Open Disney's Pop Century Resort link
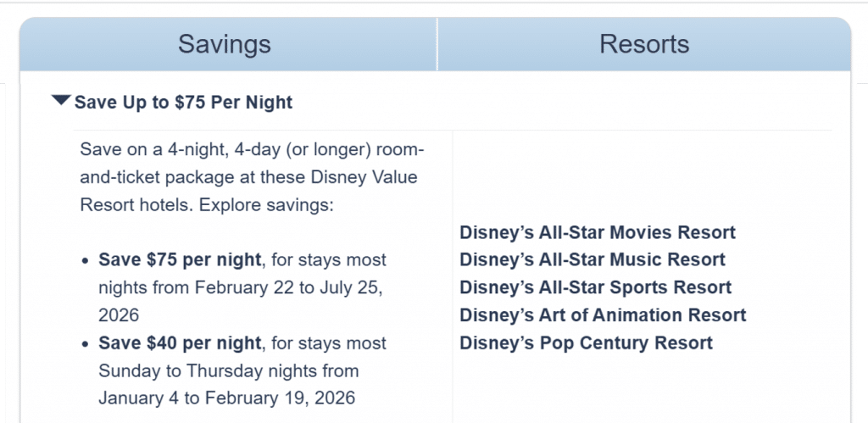The height and width of the screenshot is (423, 868). 586,342
